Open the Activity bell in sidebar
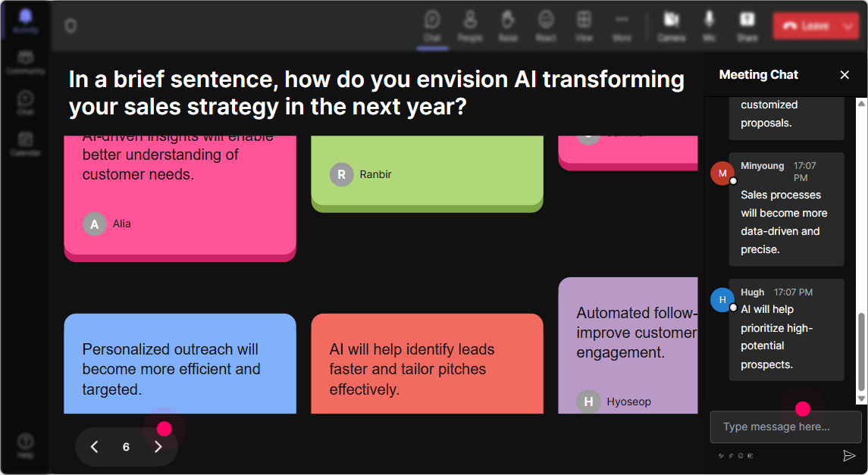This screenshot has width=868, height=475. click(x=26, y=21)
